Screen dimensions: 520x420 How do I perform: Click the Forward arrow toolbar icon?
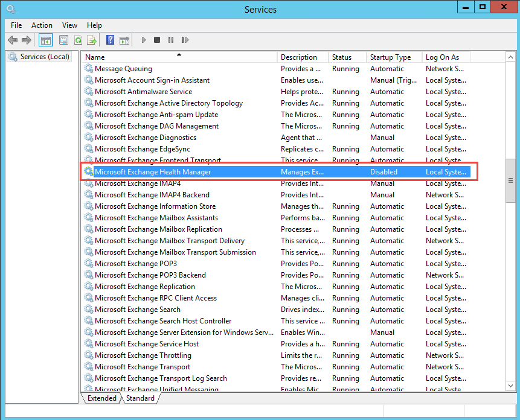27,40
